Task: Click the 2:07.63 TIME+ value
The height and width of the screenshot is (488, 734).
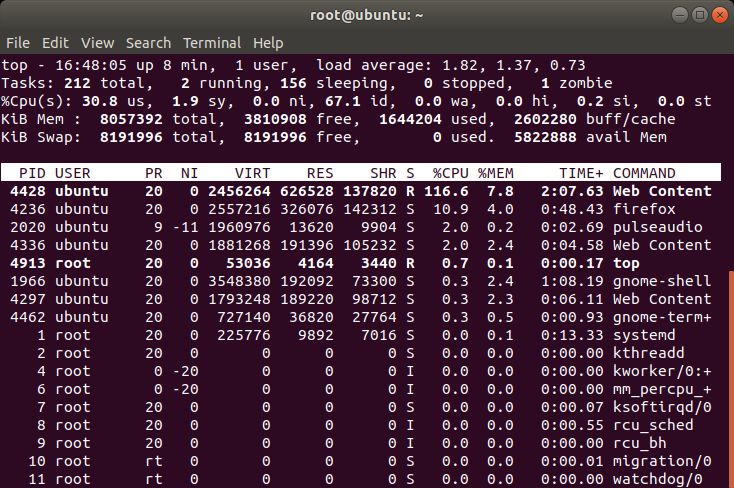Action: pyautogui.click(x=572, y=191)
